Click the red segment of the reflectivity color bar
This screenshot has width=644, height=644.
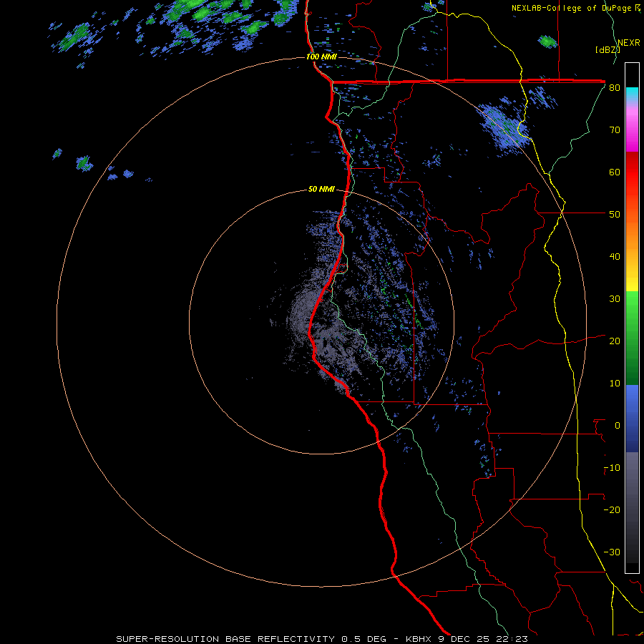click(x=632, y=180)
